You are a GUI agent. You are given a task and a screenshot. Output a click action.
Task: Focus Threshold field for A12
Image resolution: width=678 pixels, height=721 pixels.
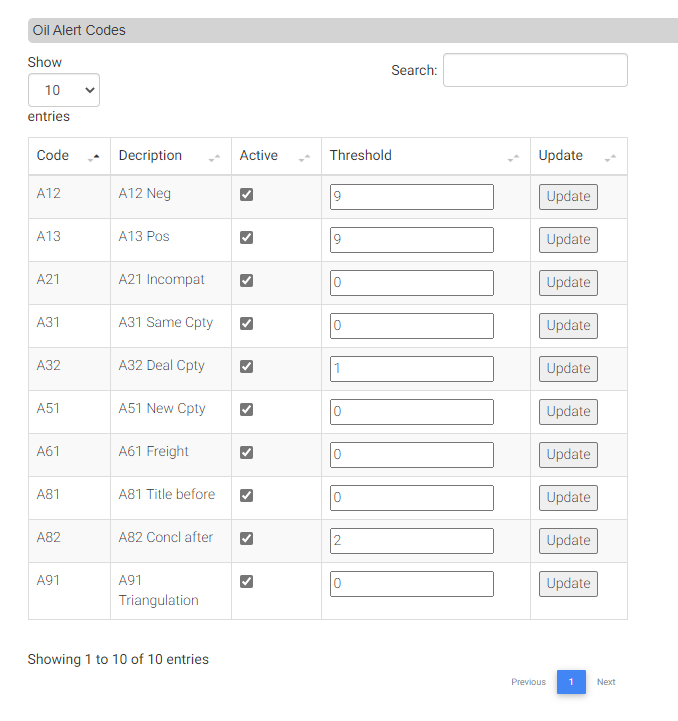tap(412, 197)
